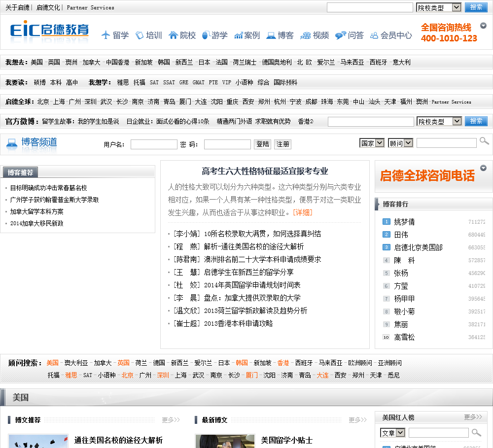Open 2014年英国留学申请规划时间表
Screen dimensions: 493x448
click(252, 285)
